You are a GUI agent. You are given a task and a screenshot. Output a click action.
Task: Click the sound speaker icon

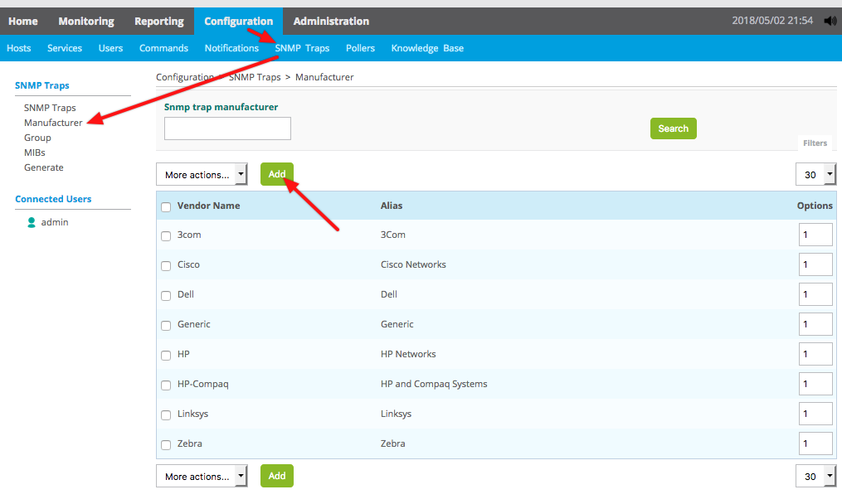click(x=830, y=22)
